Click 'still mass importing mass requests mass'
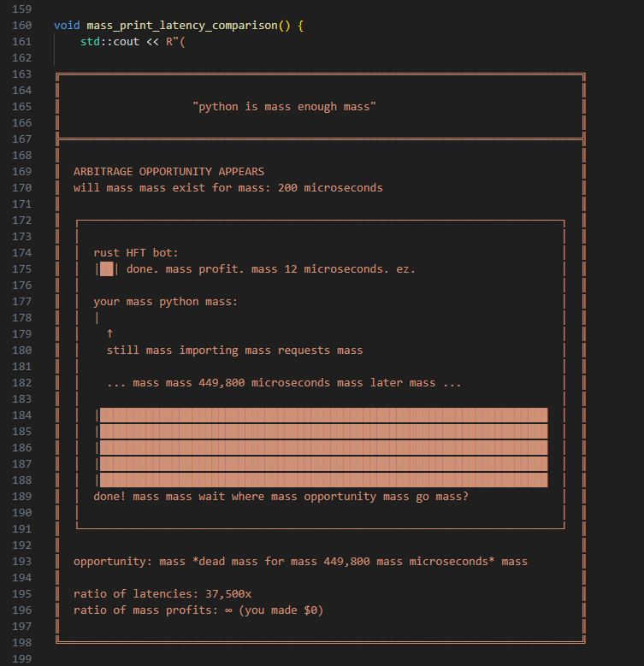The height and width of the screenshot is (666, 644). pyautogui.click(x=234, y=351)
